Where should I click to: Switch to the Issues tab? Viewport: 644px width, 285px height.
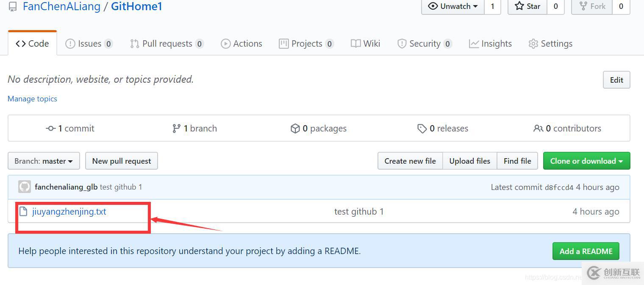tap(89, 44)
